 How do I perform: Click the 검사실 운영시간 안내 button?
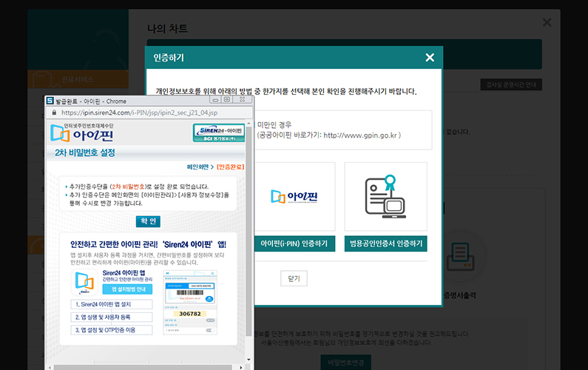511,84
